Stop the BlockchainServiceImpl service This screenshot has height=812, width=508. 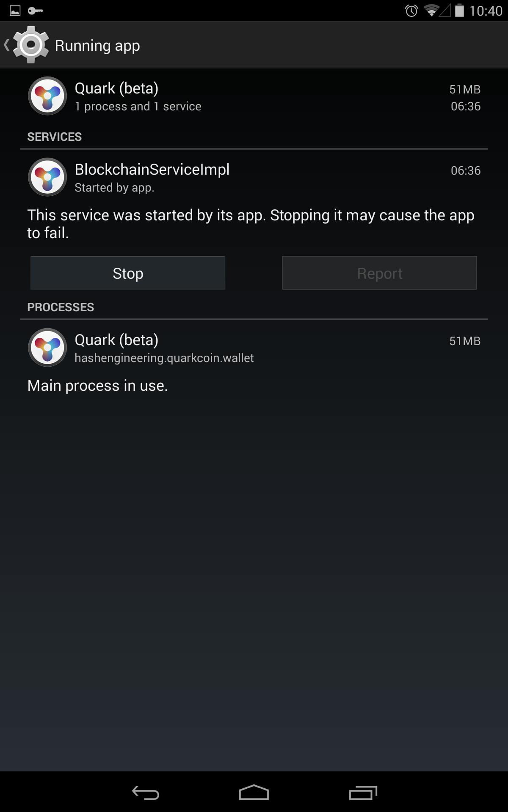128,273
